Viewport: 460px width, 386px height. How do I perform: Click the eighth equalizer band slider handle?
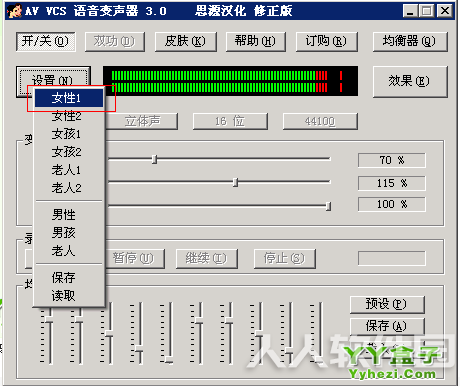click(x=259, y=333)
